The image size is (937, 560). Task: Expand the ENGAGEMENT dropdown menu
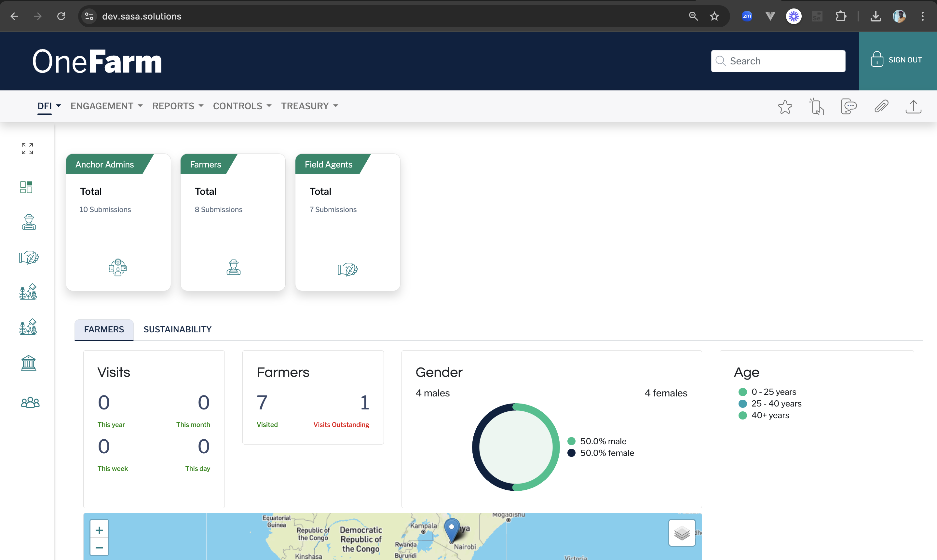106,106
